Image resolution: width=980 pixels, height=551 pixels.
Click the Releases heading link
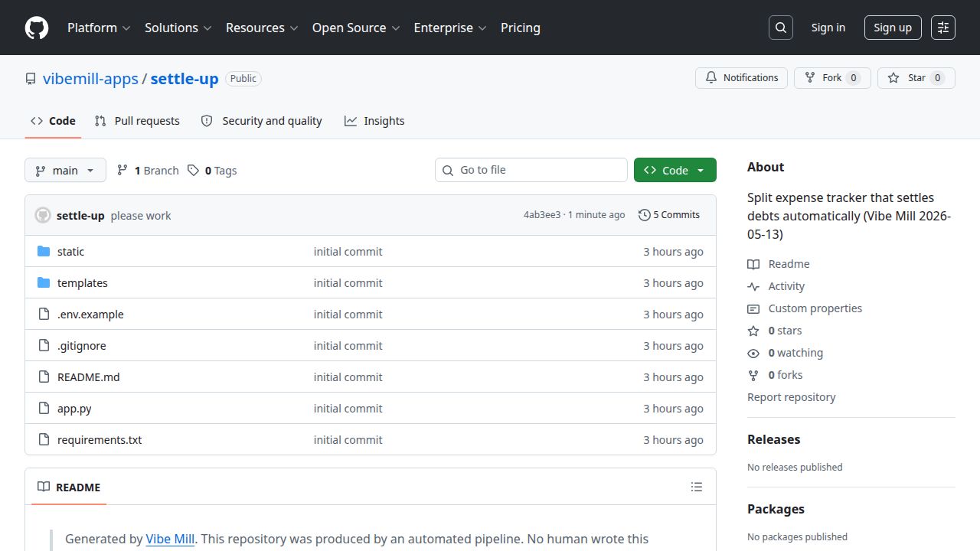pos(773,439)
